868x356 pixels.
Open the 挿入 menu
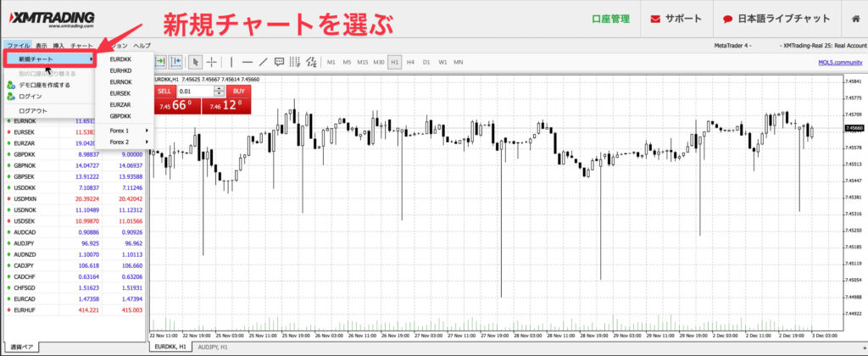click(58, 46)
